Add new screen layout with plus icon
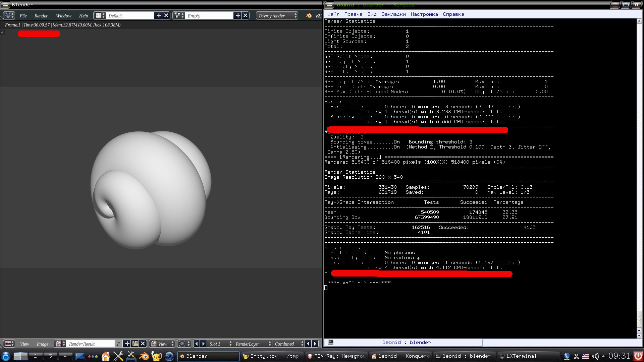Screen dimensions: 644x362 click(x=159, y=15)
